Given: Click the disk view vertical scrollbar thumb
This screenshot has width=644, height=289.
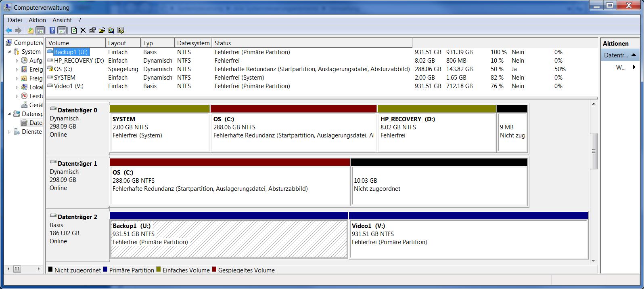Looking at the screenshot, I should tap(594, 151).
